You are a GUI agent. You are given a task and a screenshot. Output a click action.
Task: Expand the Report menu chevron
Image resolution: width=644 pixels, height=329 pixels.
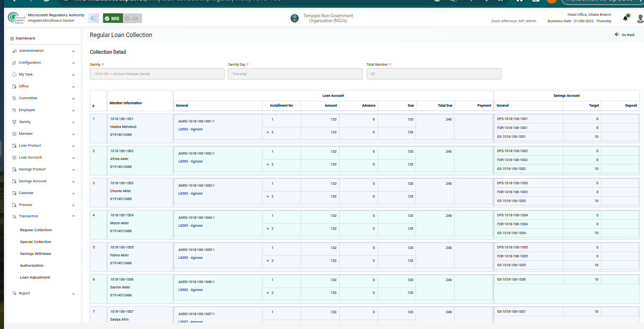tap(74, 294)
